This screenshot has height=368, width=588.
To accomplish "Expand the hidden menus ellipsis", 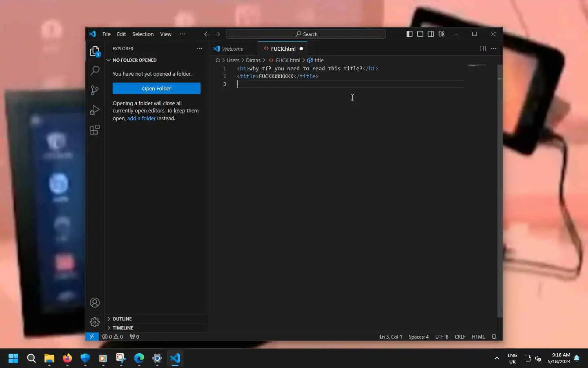I will point(183,34).
